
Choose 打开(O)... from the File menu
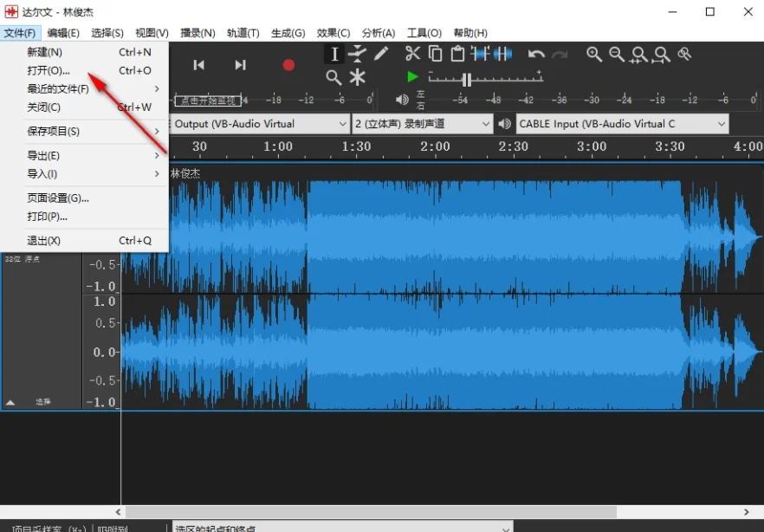tap(85, 71)
